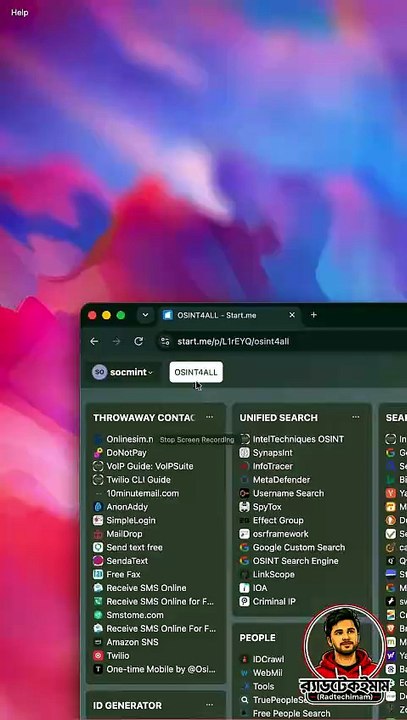Click the Amazon SNS bookmark icon
Viewport: 407px width, 720px height.
(98, 642)
